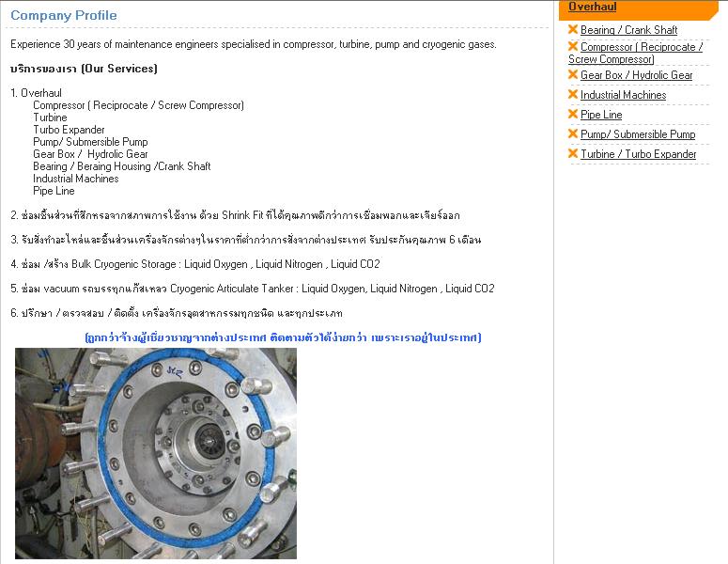Screen dimensions: 728x564
Task: Click the turbine machinery photo
Action: pos(156,453)
